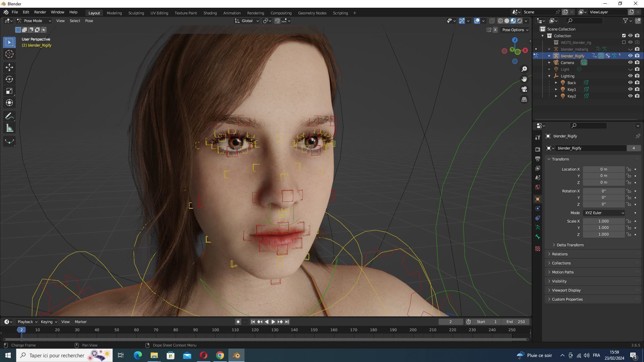
Task: Open the Render properties tab
Action: (x=538, y=149)
